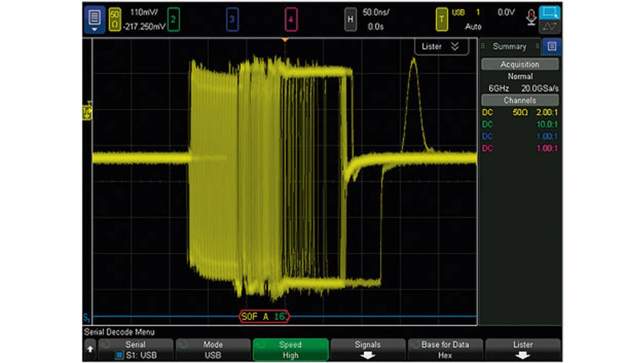Click the blue channel 3 row 1.00:1
Image resolution: width=644 pixels, height=363 pixels.
click(520, 136)
